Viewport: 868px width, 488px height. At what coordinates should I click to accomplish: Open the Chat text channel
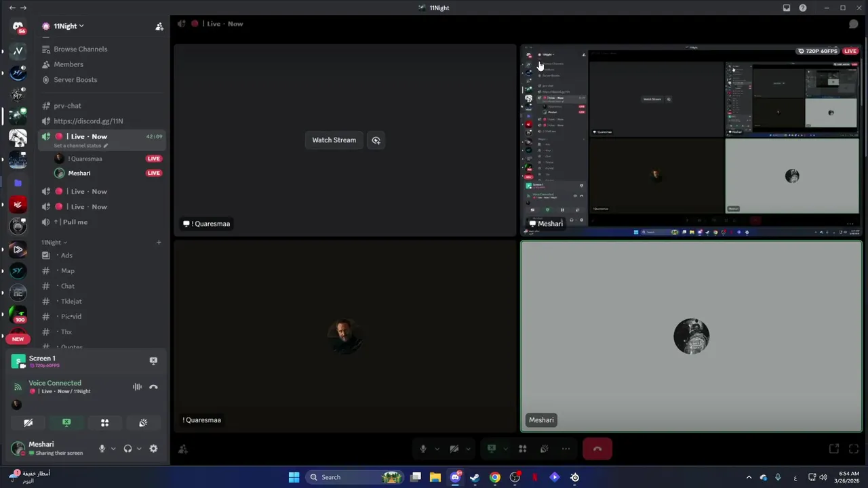coord(68,286)
